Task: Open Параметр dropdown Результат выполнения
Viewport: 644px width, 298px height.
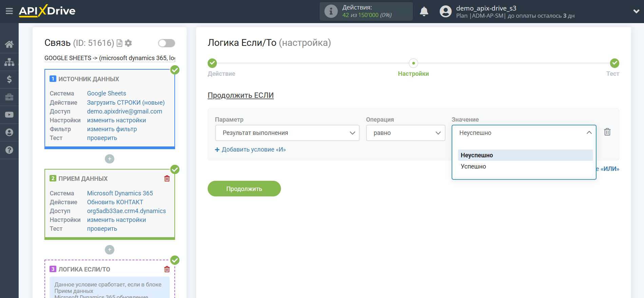Action: pyautogui.click(x=287, y=133)
